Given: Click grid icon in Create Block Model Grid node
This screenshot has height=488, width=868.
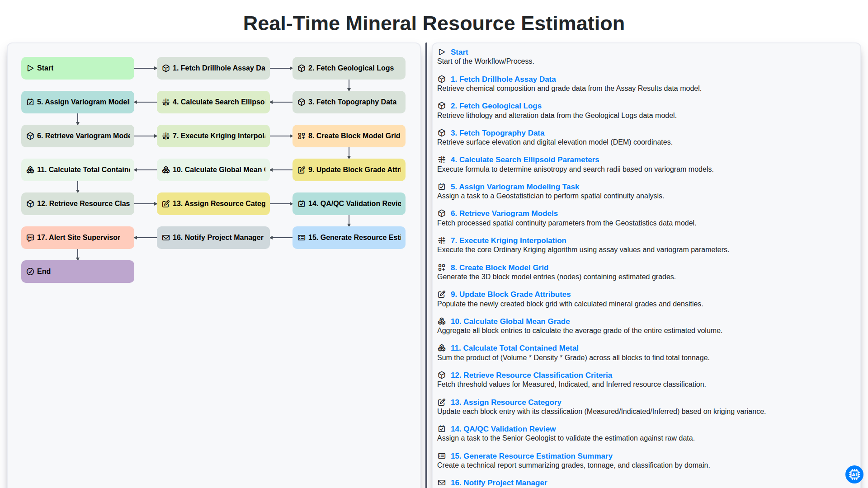Looking at the screenshot, I should tap(302, 136).
